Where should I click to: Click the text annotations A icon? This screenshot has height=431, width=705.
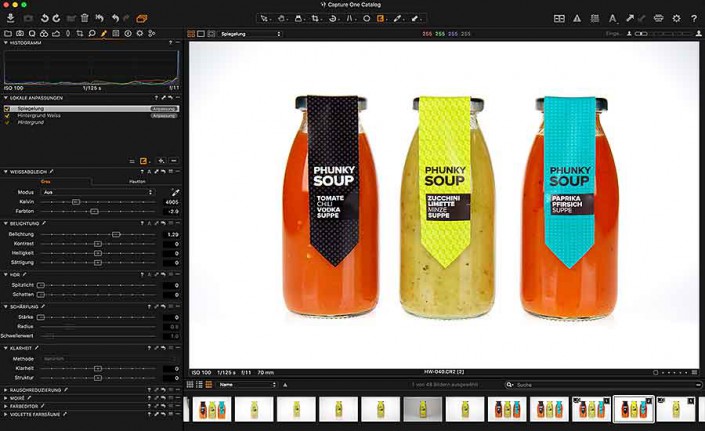(x=612, y=18)
